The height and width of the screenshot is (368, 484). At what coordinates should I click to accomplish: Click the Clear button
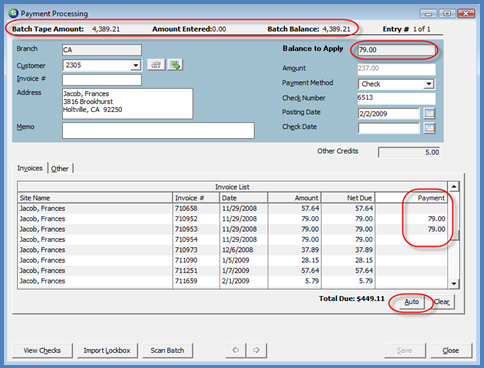pos(442,302)
